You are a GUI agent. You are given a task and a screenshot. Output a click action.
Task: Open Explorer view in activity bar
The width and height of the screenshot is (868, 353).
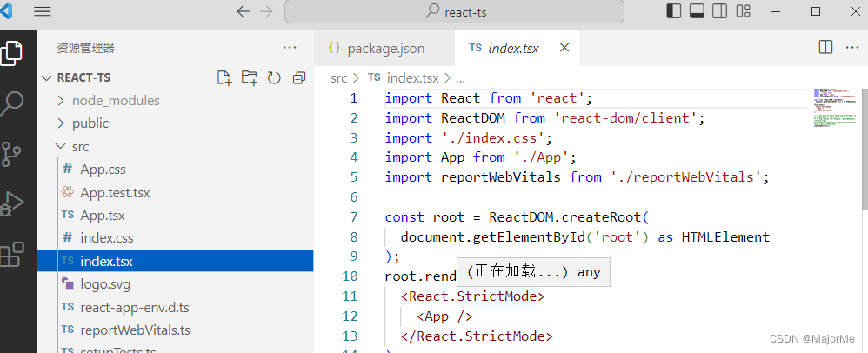(x=11, y=54)
